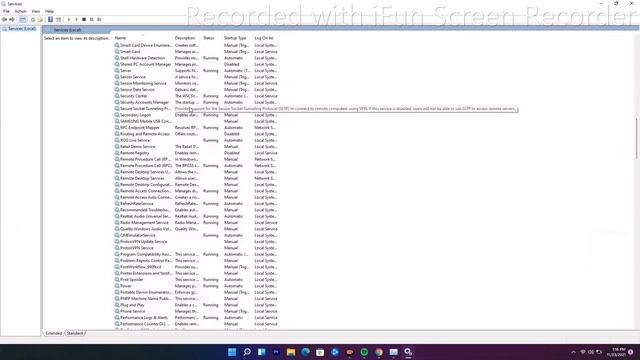This screenshot has width=640, height=360.
Task: Open the Help toolbar icon
Action: point(51,19)
